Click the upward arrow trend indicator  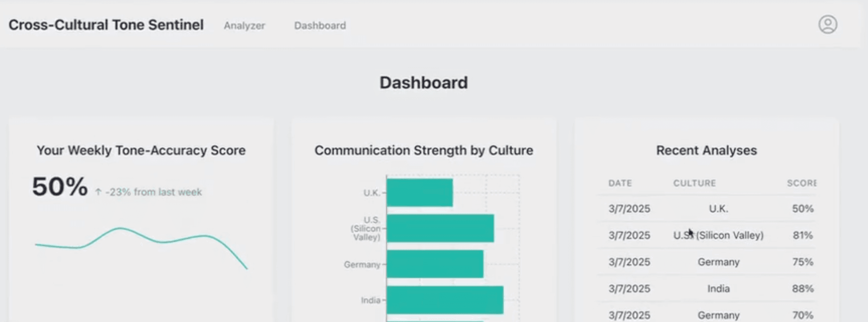98,192
